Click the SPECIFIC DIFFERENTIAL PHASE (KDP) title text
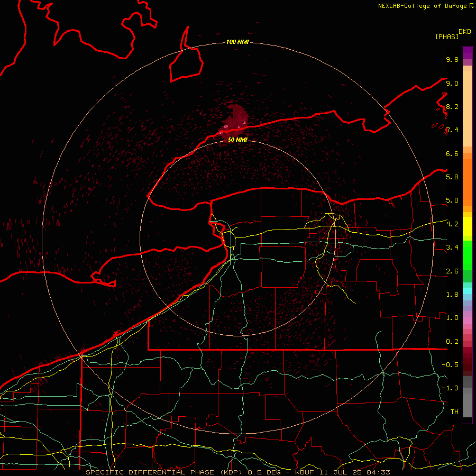This screenshot has height=476, width=476. point(165,472)
